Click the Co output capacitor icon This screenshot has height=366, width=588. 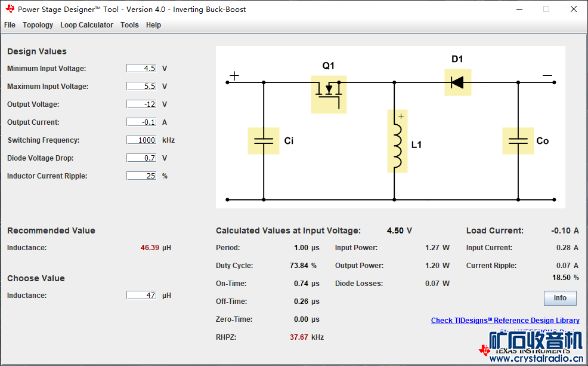coord(518,141)
